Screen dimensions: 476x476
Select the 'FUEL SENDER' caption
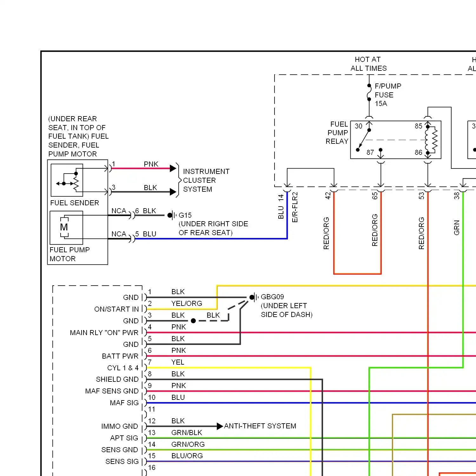(x=75, y=203)
